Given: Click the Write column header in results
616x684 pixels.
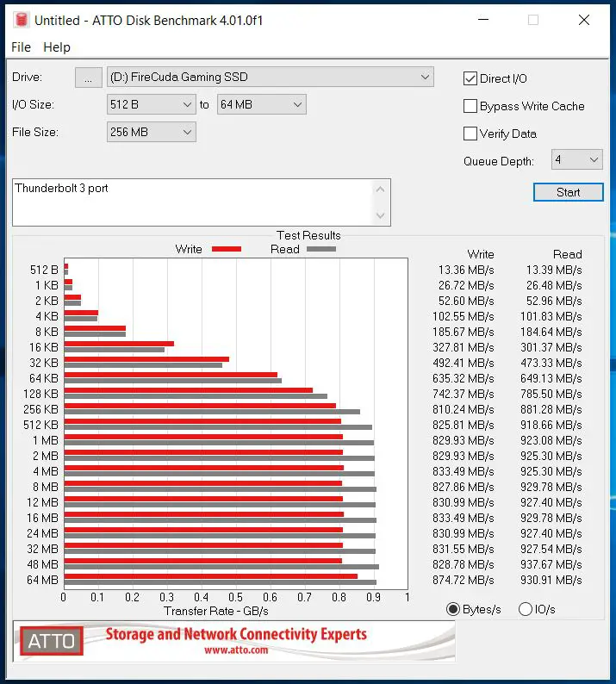Looking at the screenshot, I should click(481, 254).
